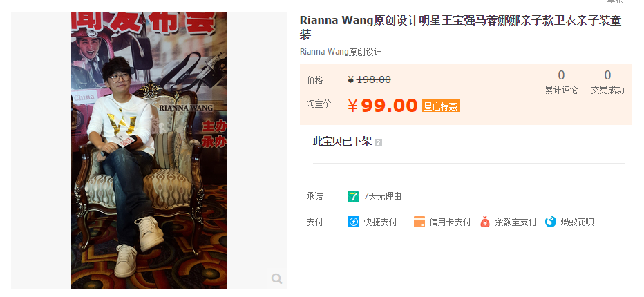Click the blue 蚂蚁花呗 icon
Viewport: 644px width, 297px height.
pos(550,222)
